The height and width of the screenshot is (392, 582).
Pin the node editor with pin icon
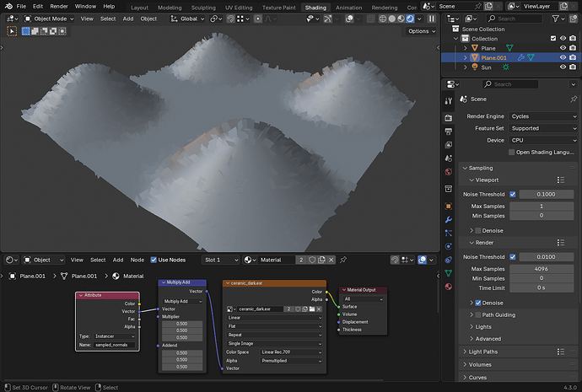pos(343,260)
